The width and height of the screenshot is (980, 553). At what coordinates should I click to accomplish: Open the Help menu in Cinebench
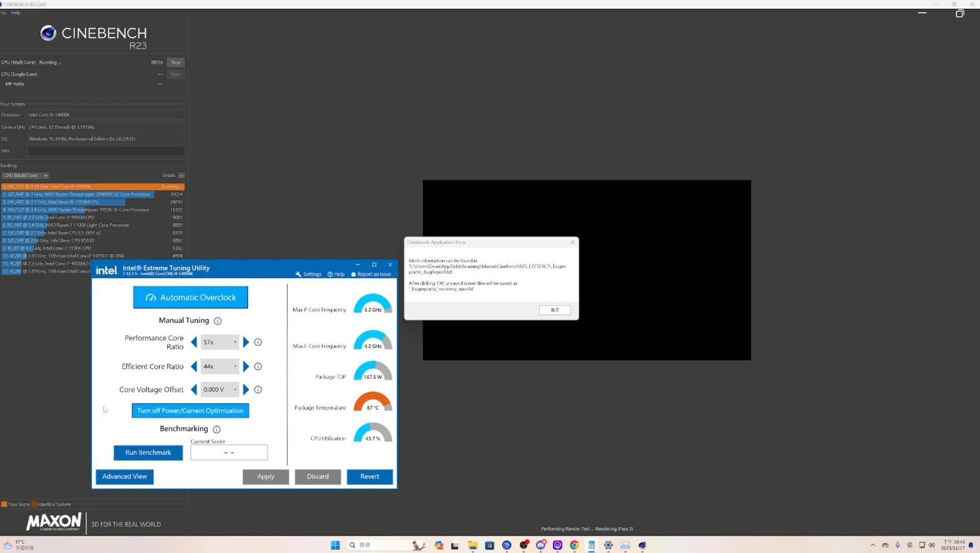(16, 12)
